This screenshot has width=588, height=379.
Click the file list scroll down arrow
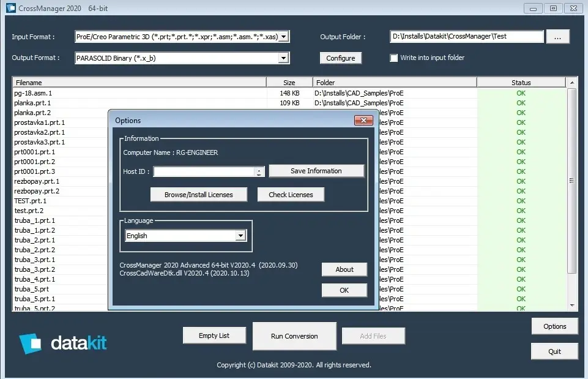[x=572, y=306]
